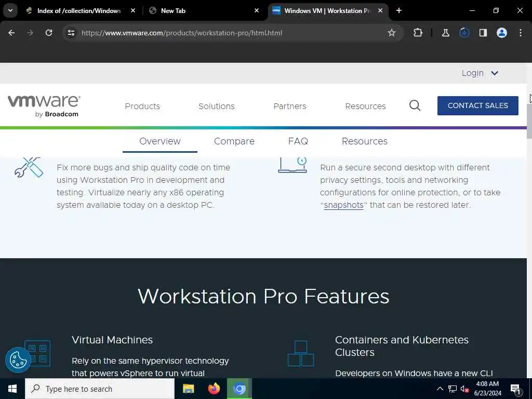Click the browser back arrow
This screenshot has width=532, height=399.
[11, 33]
